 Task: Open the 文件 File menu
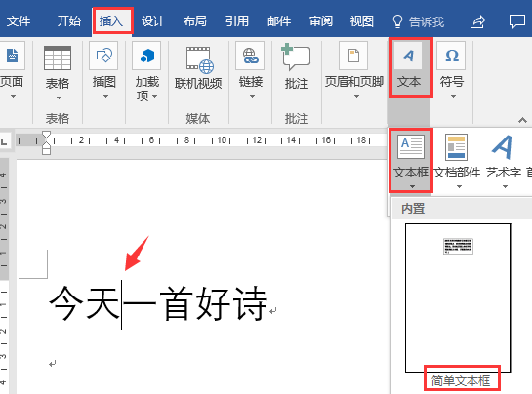pyautogui.click(x=19, y=21)
